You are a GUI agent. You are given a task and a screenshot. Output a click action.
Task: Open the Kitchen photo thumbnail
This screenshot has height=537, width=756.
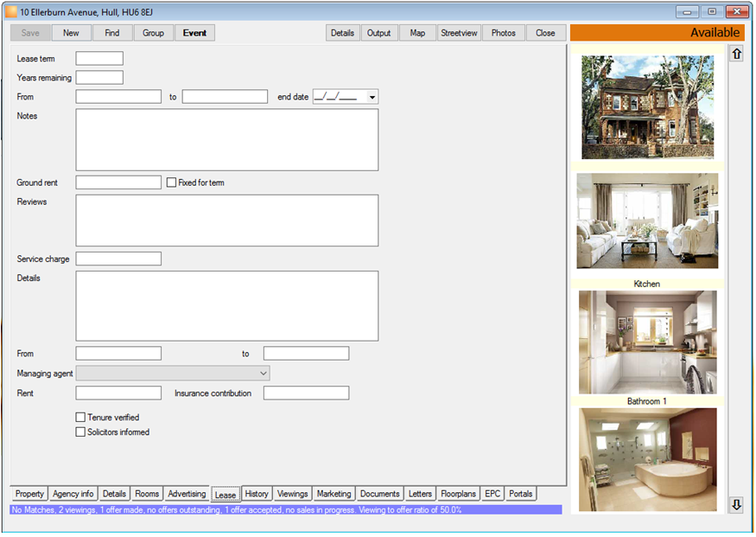647,342
